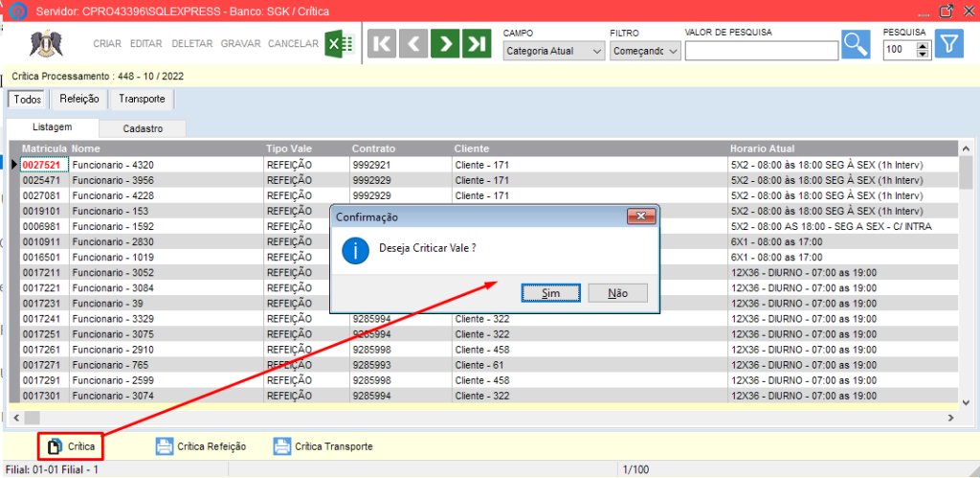Screen dimensions: 980x478
Task: Select the Todos filter tab
Action: [x=28, y=99]
